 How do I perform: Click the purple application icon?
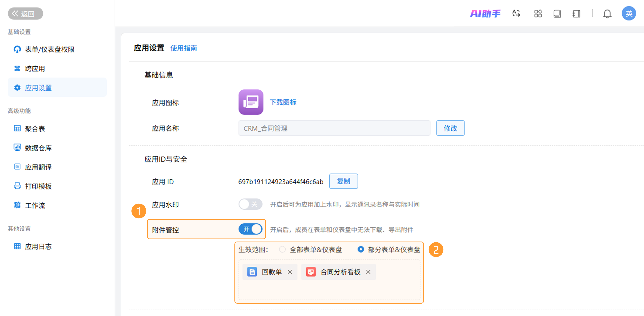click(x=251, y=102)
